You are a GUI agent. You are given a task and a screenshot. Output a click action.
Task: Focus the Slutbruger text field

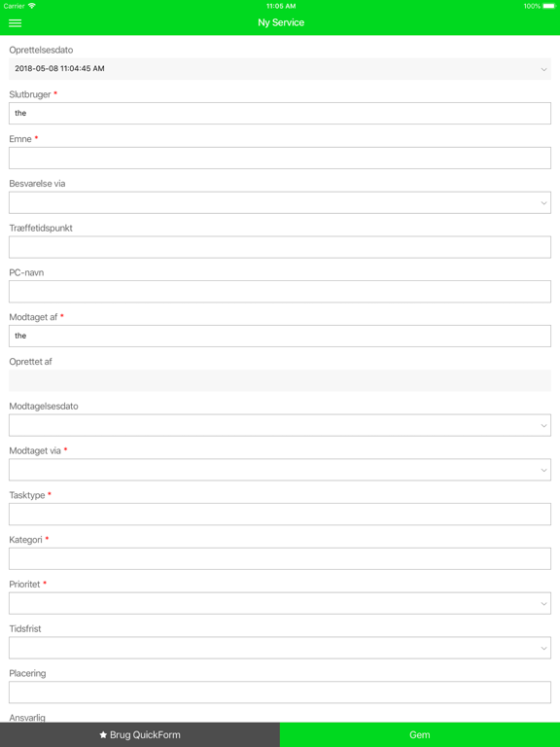tap(280, 114)
